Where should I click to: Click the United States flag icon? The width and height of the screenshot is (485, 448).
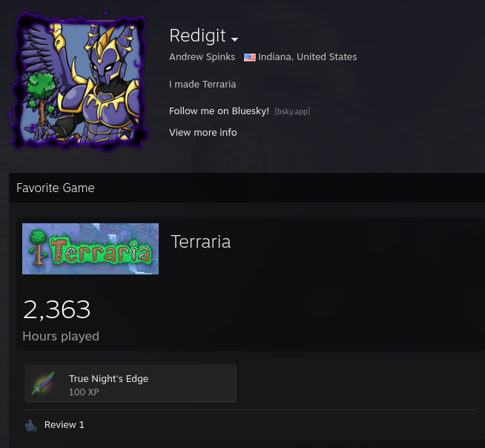tap(250, 57)
